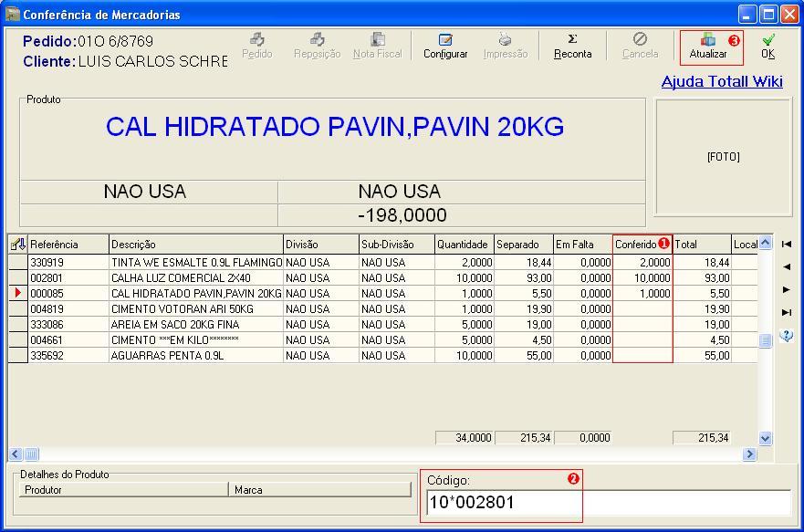
Task: Click Separado value 55,00 in AGUARRAS row
Action: (524, 355)
